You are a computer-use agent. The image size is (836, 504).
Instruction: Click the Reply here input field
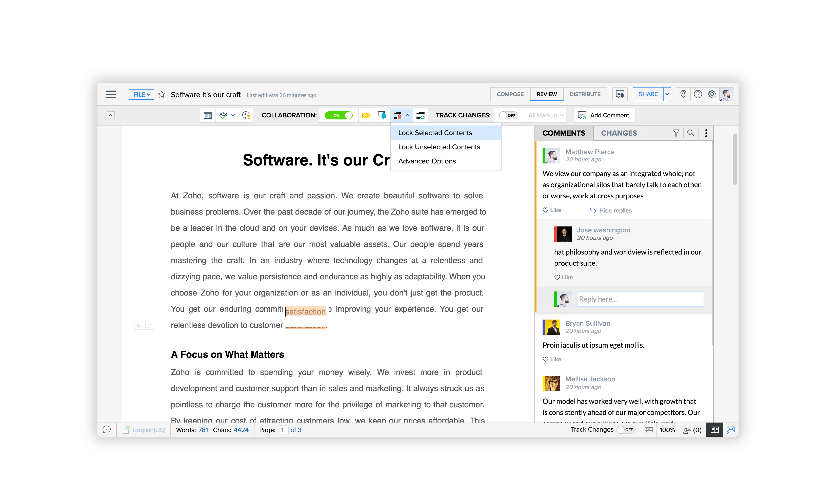click(x=640, y=299)
